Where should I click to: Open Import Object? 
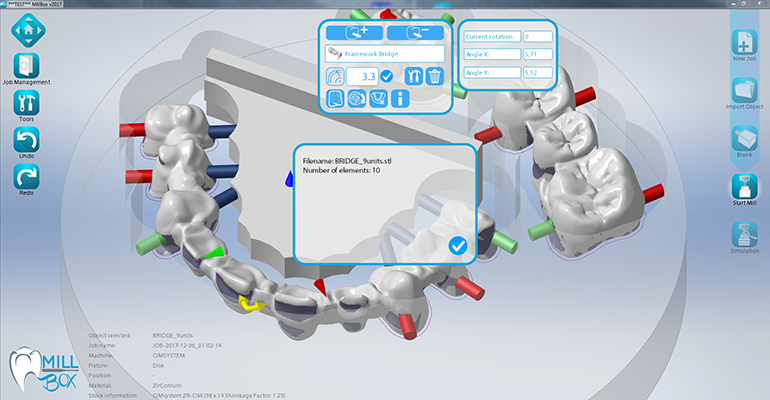coord(744,90)
